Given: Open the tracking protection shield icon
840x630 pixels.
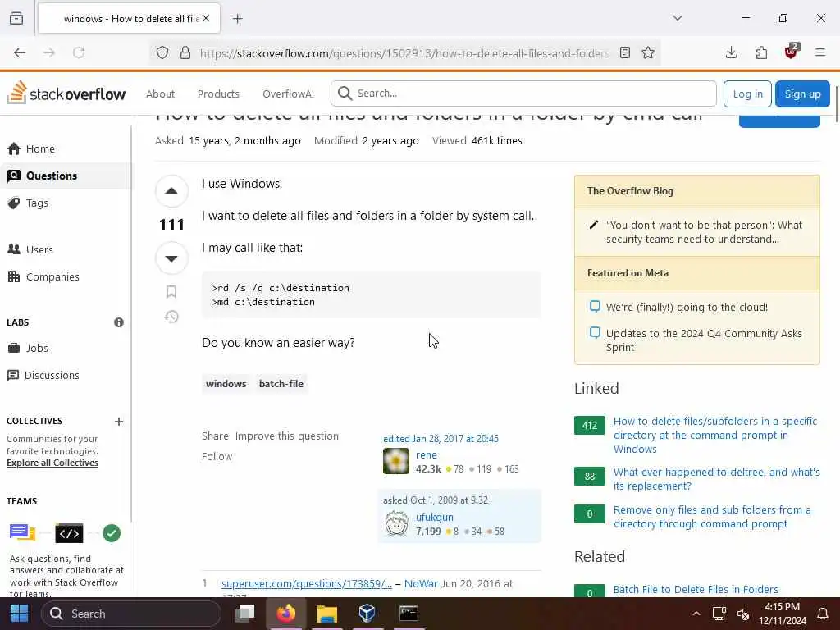Looking at the screenshot, I should tap(162, 52).
